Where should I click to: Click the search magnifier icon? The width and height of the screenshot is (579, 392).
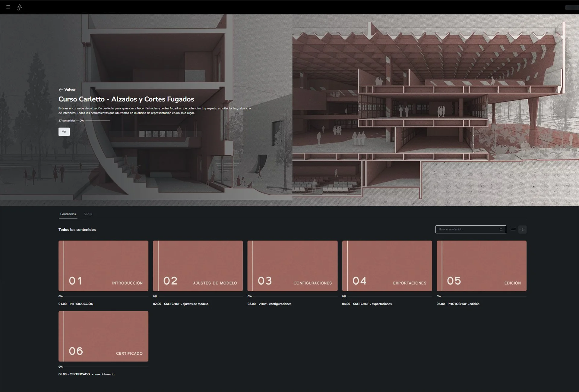501,230
